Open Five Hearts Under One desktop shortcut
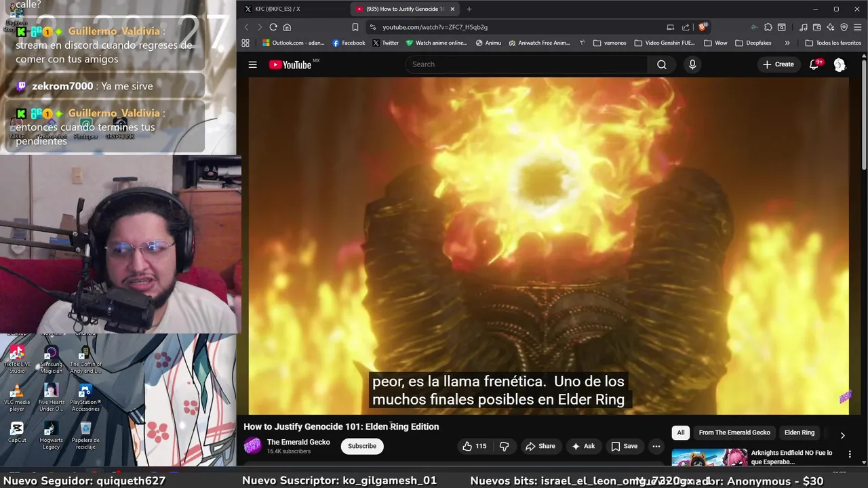Screen dimensions: 868x488 point(51,398)
